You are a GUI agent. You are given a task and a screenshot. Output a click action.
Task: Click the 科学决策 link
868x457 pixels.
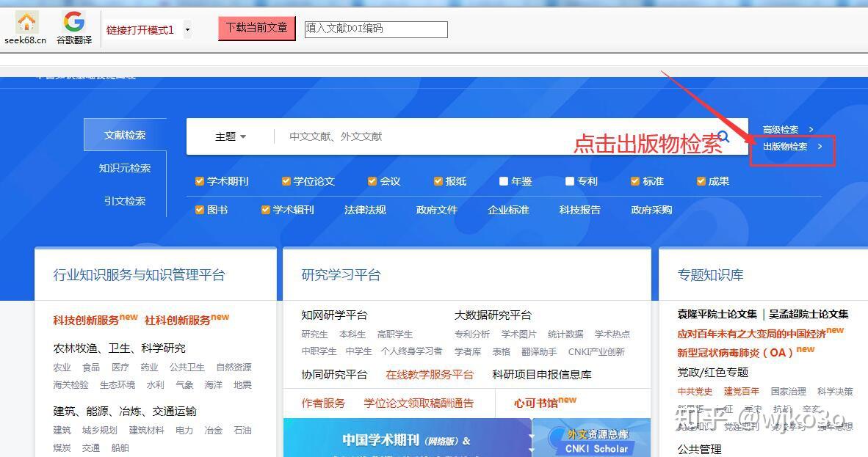click(x=836, y=392)
